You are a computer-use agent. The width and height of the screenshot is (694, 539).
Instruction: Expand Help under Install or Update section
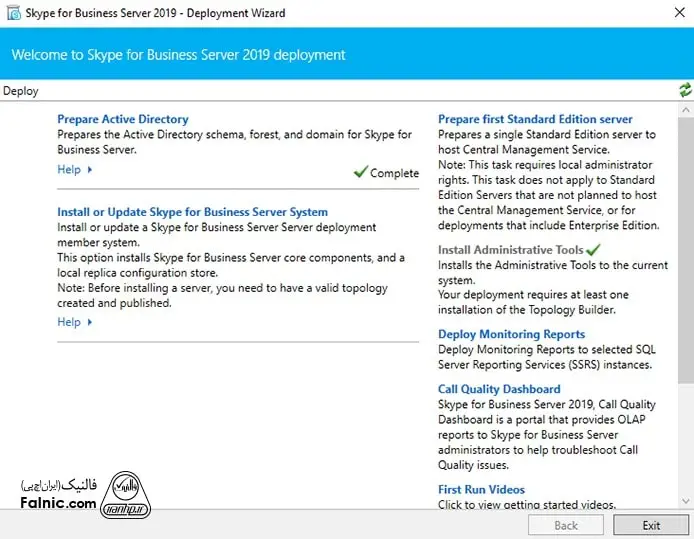(69, 322)
